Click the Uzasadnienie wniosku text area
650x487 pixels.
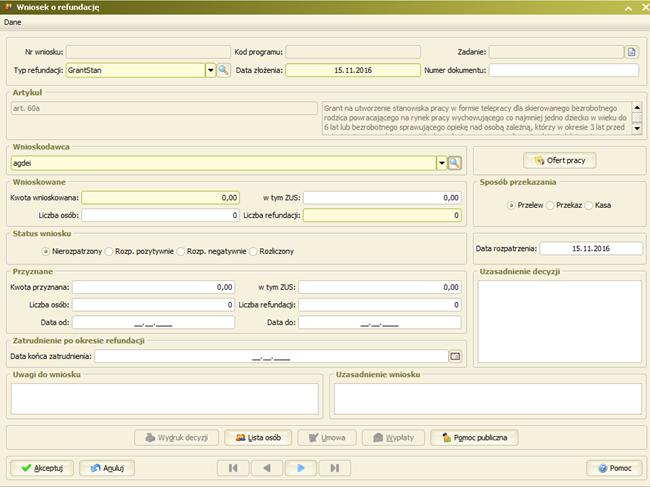click(x=488, y=399)
